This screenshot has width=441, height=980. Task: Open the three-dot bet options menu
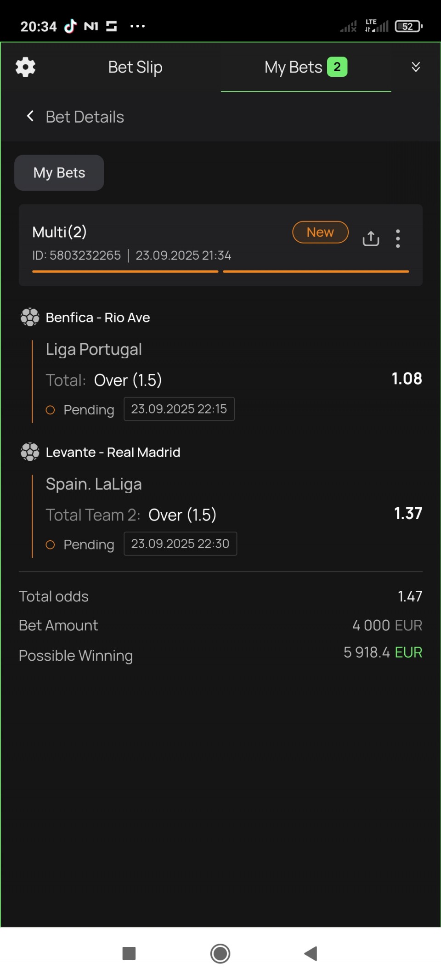pos(398,238)
